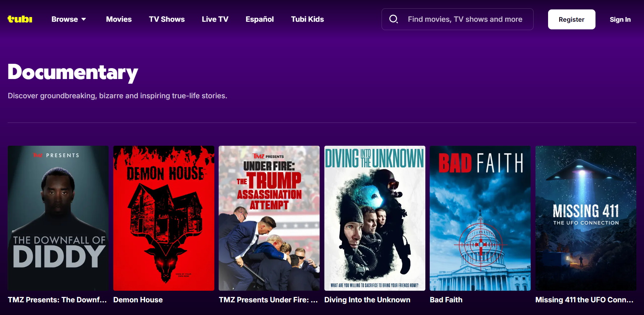Open the Bad Faith poster
This screenshot has height=315, width=644.
pyautogui.click(x=480, y=218)
